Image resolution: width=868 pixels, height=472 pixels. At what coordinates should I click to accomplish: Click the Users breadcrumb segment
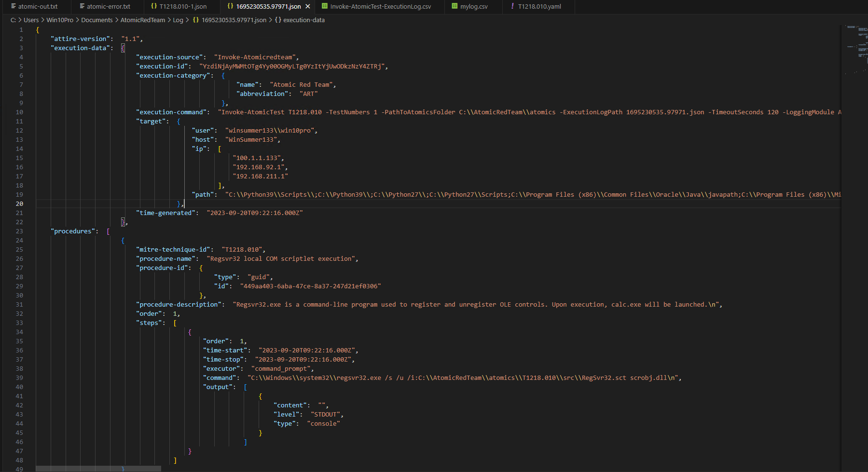point(31,20)
